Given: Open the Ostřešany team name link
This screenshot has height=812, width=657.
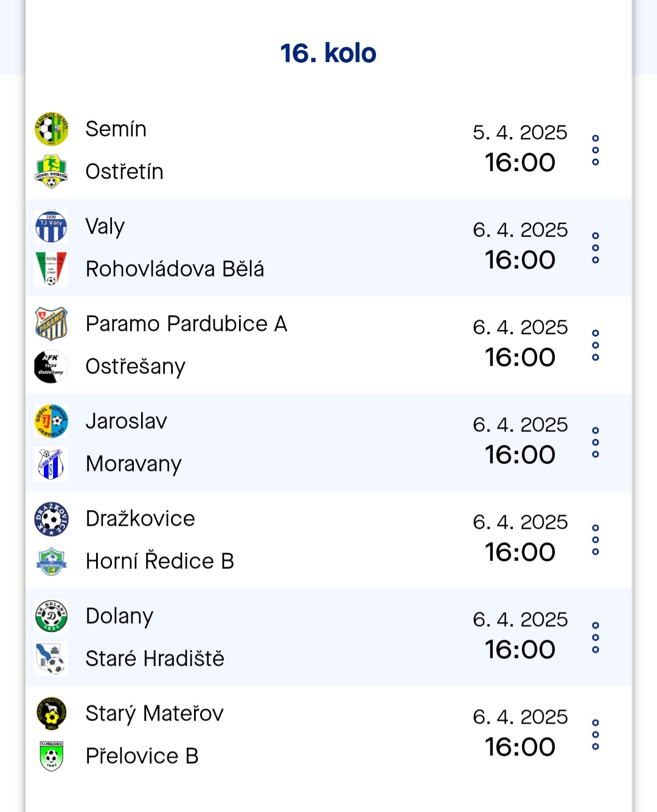Looking at the screenshot, I should click(x=136, y=367).
